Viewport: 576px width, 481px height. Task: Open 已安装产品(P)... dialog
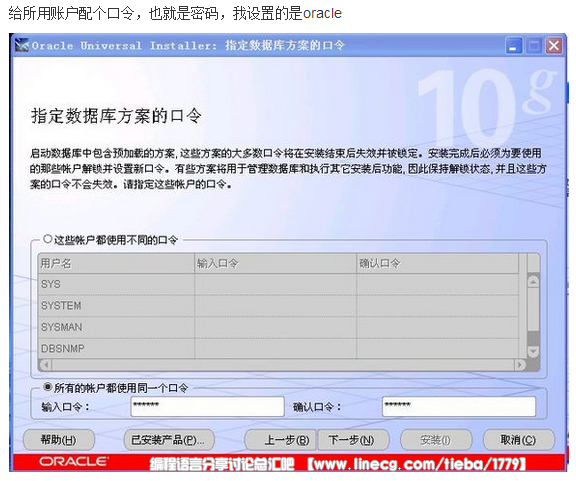pos(168,440)
